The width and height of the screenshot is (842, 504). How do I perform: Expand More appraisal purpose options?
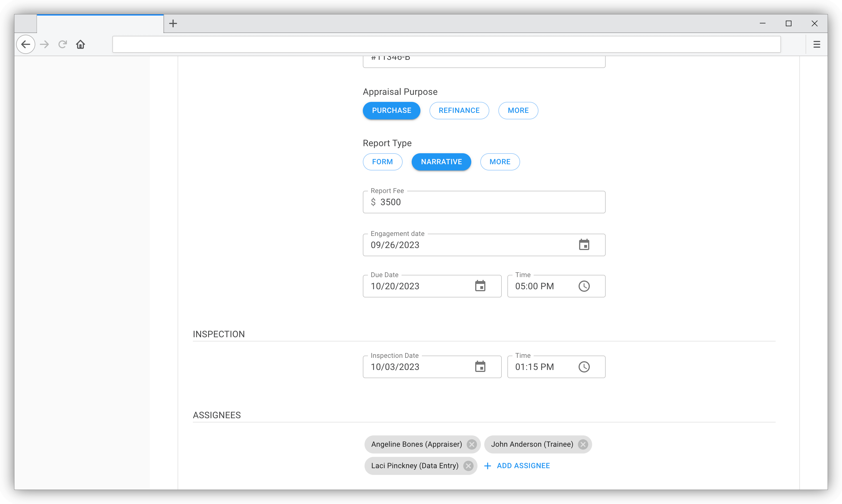[518, 110]
